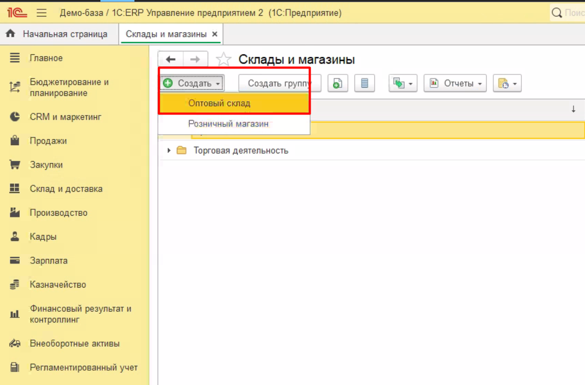The image size is (585, 385).
Task: Click the budgeting chart icon
Action: (15, 87)
